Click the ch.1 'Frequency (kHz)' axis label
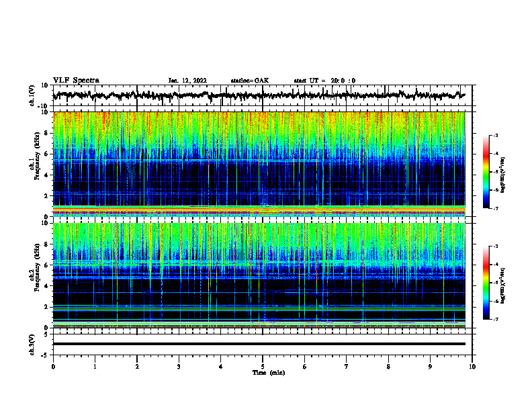The image size is (532, 411). tap(37, 156)
